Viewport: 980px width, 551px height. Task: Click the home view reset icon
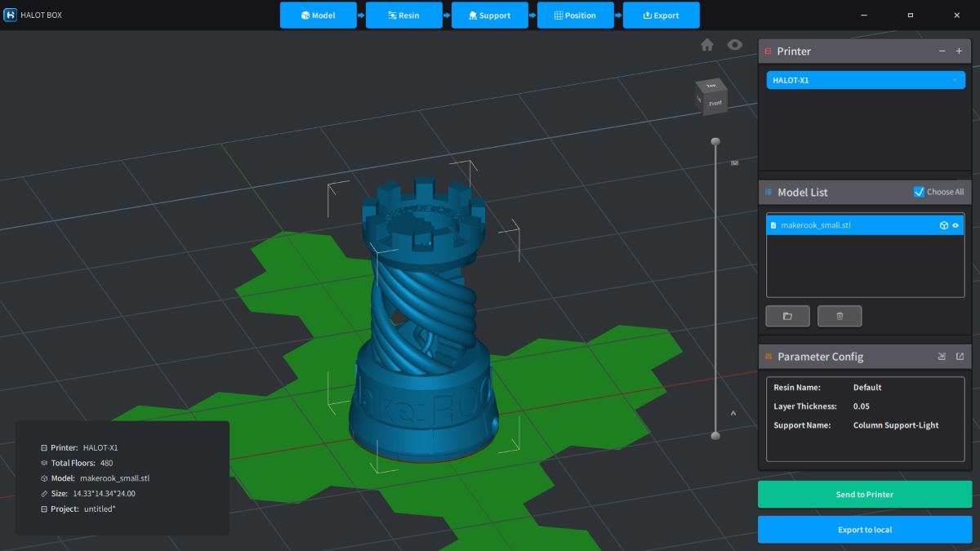pyautogui.click(x=707, y=45)
